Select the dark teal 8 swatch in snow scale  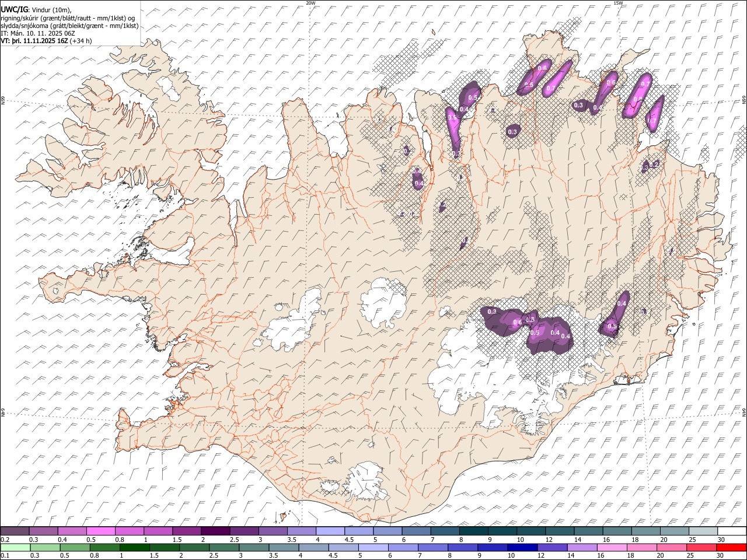473,531
